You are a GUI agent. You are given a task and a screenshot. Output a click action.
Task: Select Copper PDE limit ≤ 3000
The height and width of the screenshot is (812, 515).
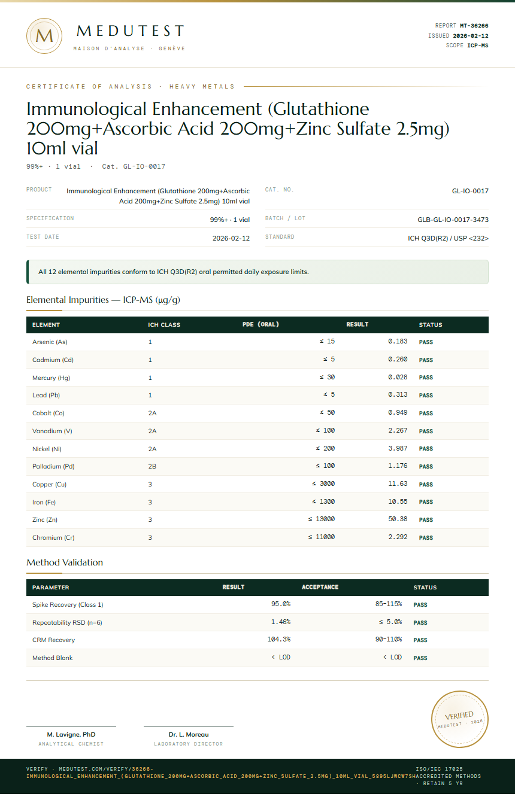click(323, 484)
